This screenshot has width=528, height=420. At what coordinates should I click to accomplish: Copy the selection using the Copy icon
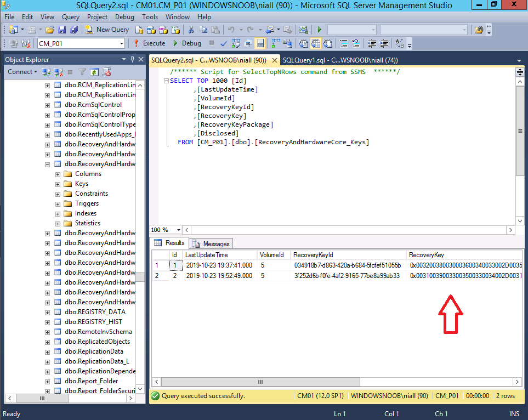click(x=203, y=30)
